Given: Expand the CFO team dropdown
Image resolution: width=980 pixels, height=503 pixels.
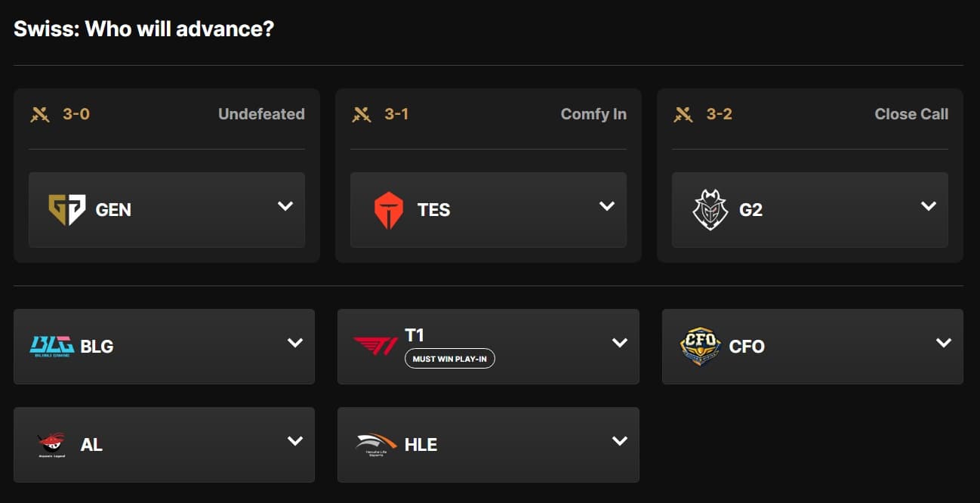Looking at the screenshot, I should pos(943,341).
